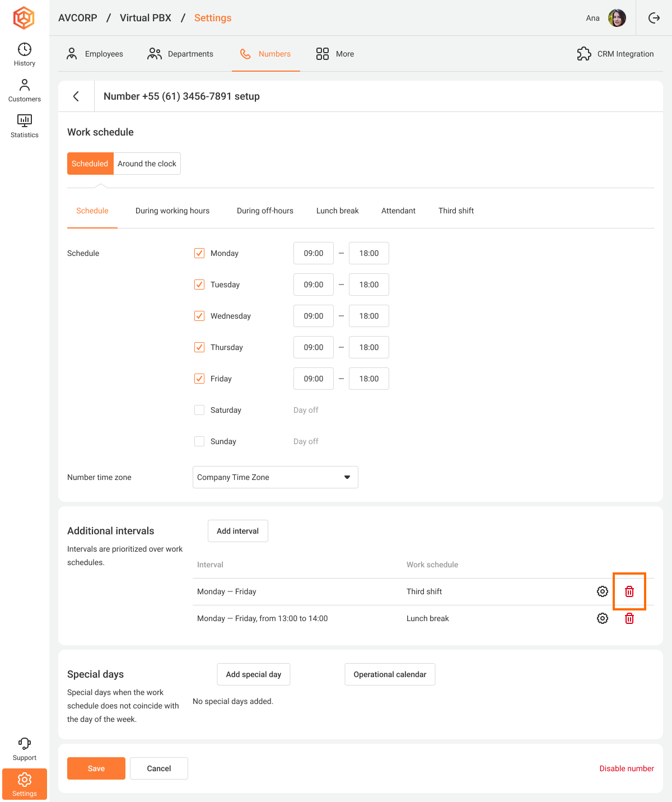Screen dimensions: 672x802
Task: Open the Third shift tab
Action: click(x=456, y=211)
